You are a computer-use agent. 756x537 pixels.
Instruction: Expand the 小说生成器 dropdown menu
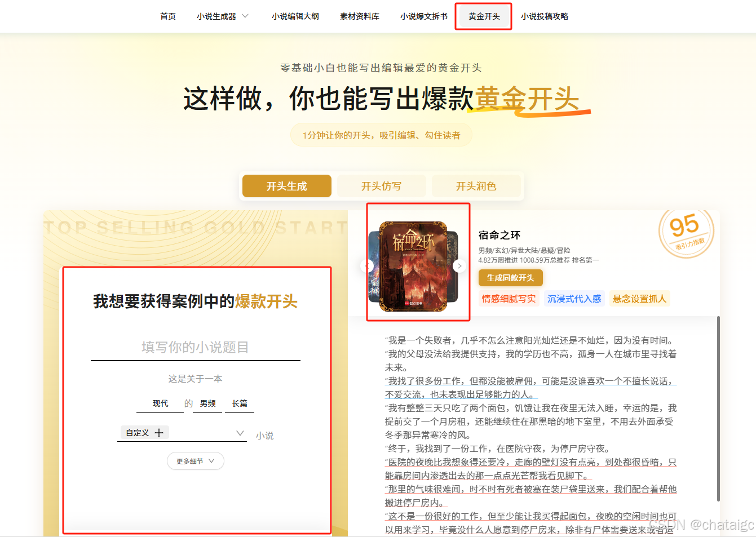pos(222,16)
